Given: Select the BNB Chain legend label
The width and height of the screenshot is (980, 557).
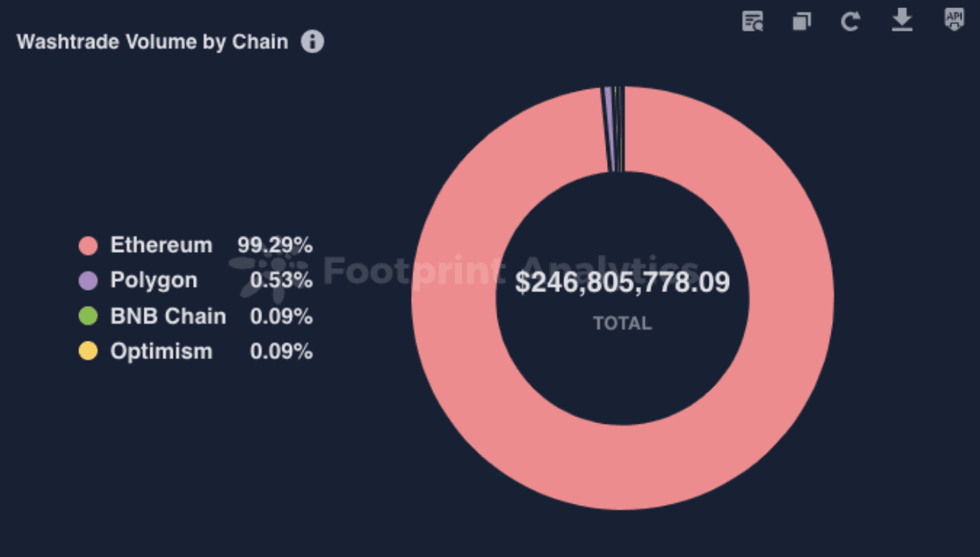Looking at the screenshot, I should [x=168, y=316].
